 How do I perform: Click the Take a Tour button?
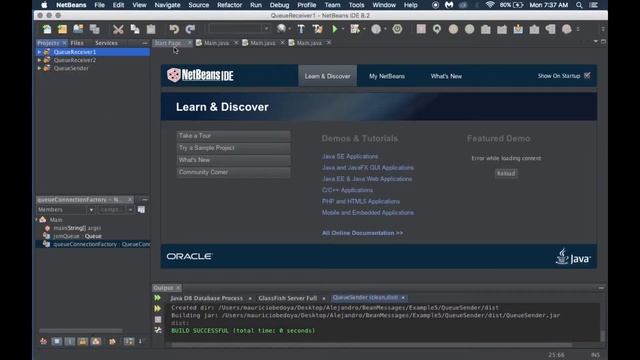(x=233, y=136)
